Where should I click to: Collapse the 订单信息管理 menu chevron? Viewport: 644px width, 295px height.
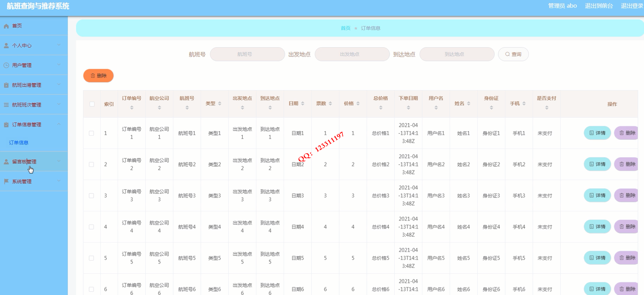(x=59, y=124)
